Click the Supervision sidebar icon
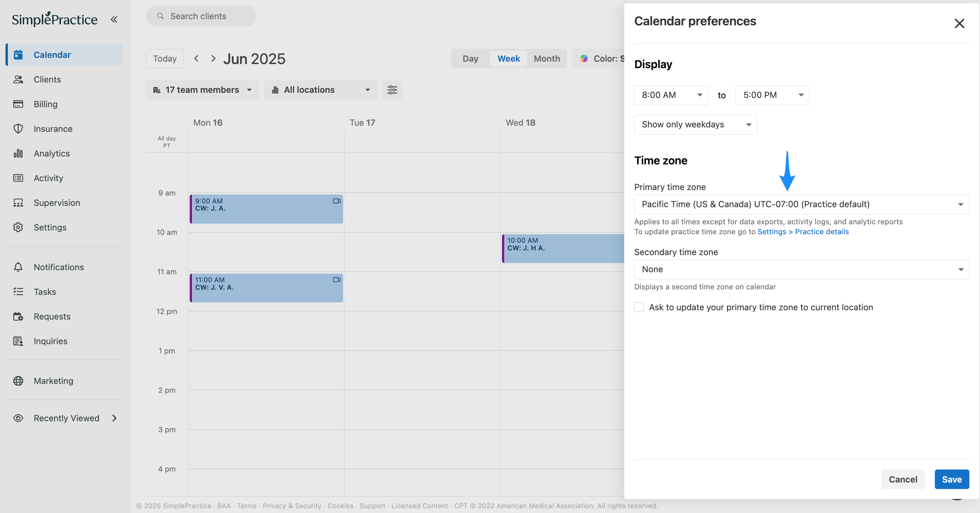980x513 pixels. [18, 203]
